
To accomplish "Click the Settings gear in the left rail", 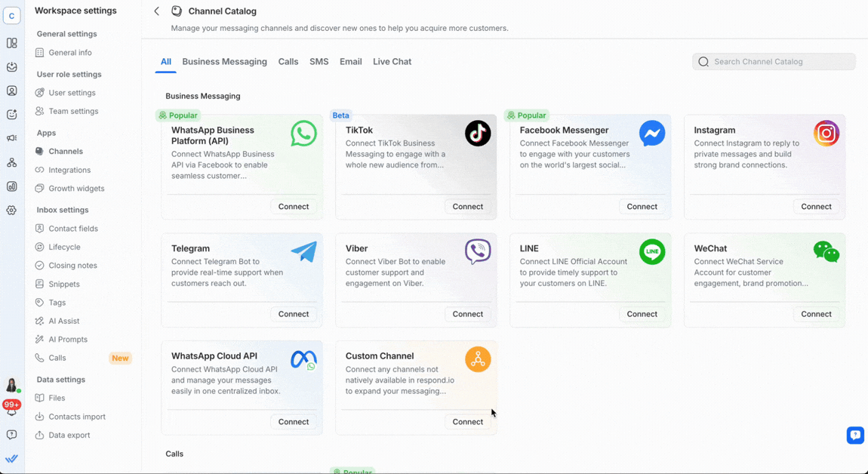I will (11, 210).
